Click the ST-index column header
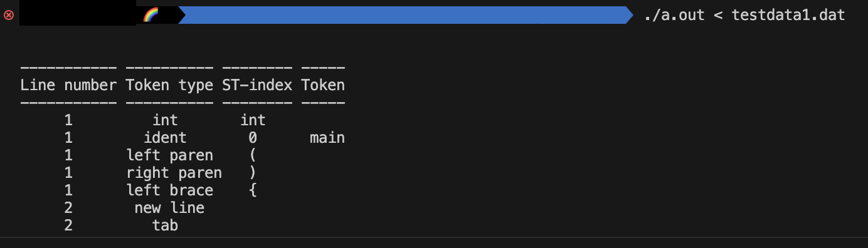The image size is (868, 248). [x=257, y=85]
